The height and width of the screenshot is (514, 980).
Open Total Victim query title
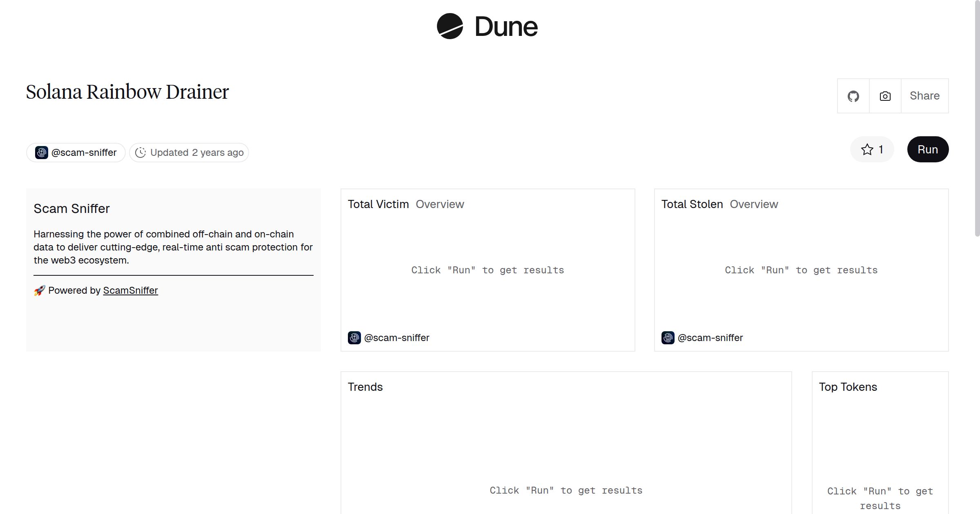pyautogui.click(x=378, y=204)
